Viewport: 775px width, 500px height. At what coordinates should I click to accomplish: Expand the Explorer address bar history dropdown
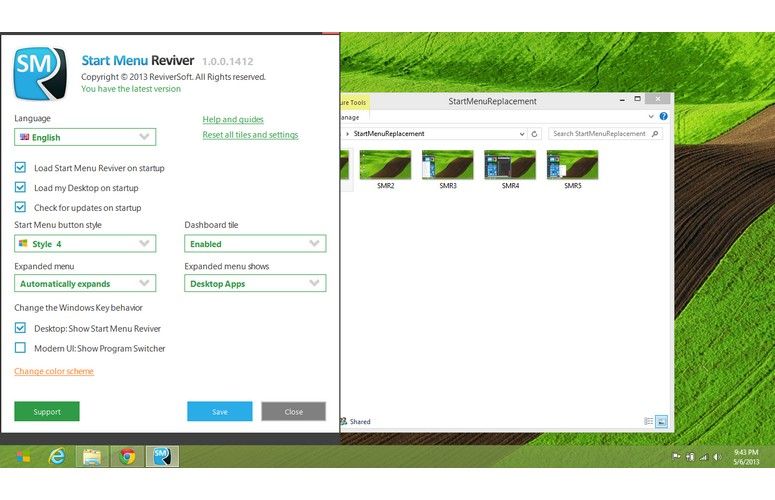[x=522, y=134]
